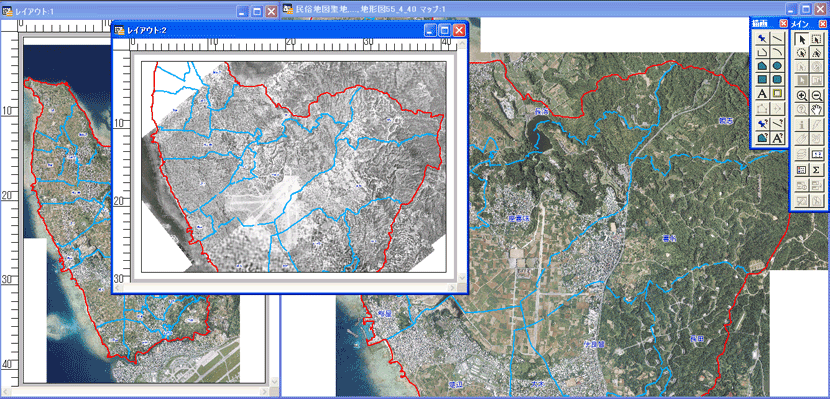Click the Boundary Select tool in Main toolbar
830x399 pixels.
click(801, 66)
